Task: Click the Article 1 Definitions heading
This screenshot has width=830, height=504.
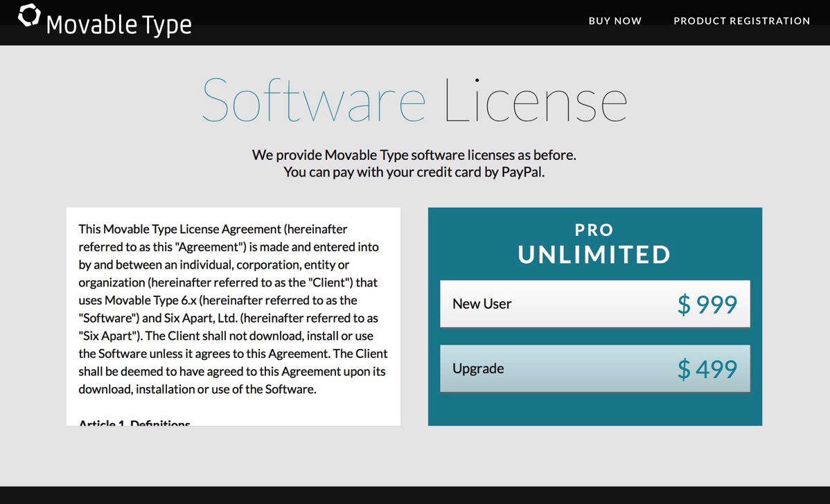Action: [134, 423]
